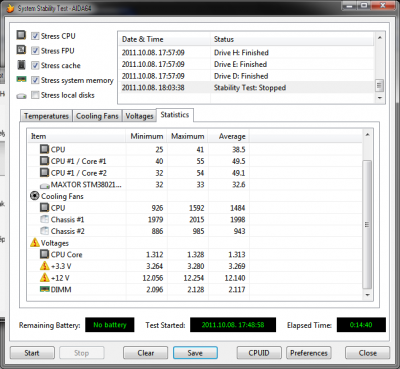
Task: Click the CPU #1 / Core #1 icon
Action: 44,161
